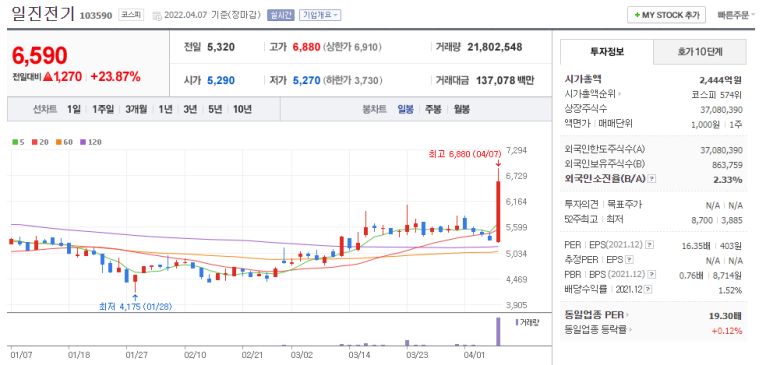Viewport: 773px width, 365px height.
Task: Click current price 6,590
Action: pyautogui.click(x=39, y=56)
